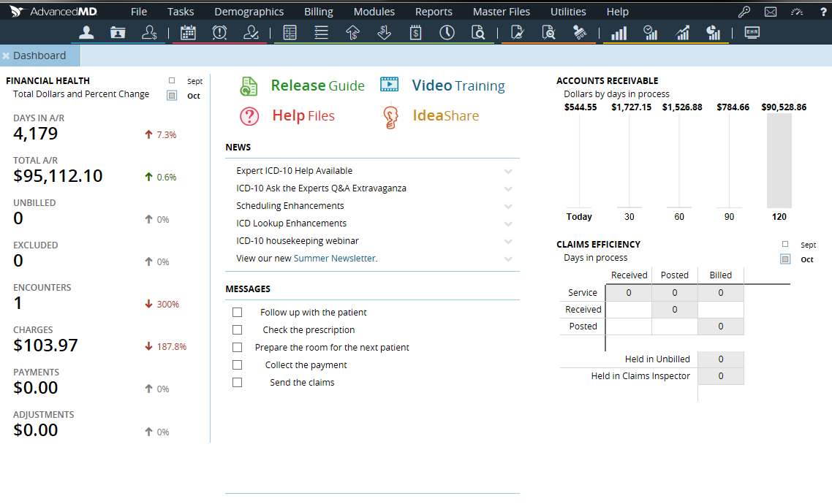Launch the EHR monitor icon
Image resolution: width=832 pixels, height=504 pixels.
pos(752,33)
